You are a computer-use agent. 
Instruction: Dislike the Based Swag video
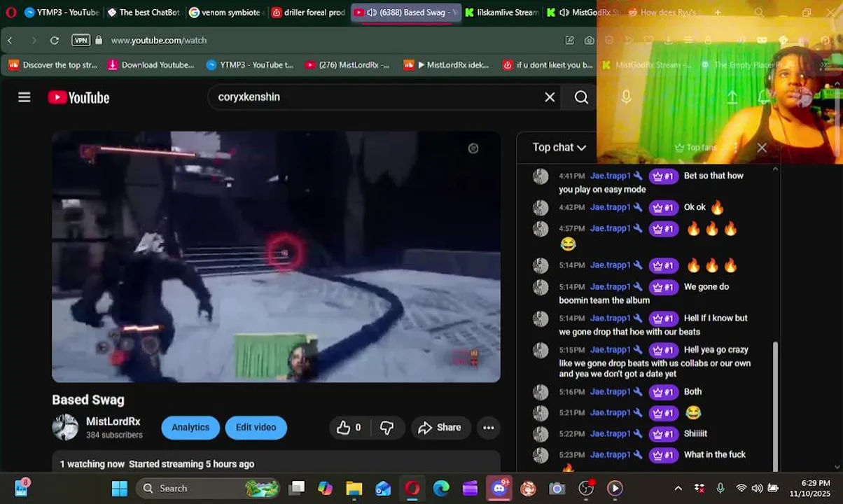pyautogui.click(x=386, y=428)
